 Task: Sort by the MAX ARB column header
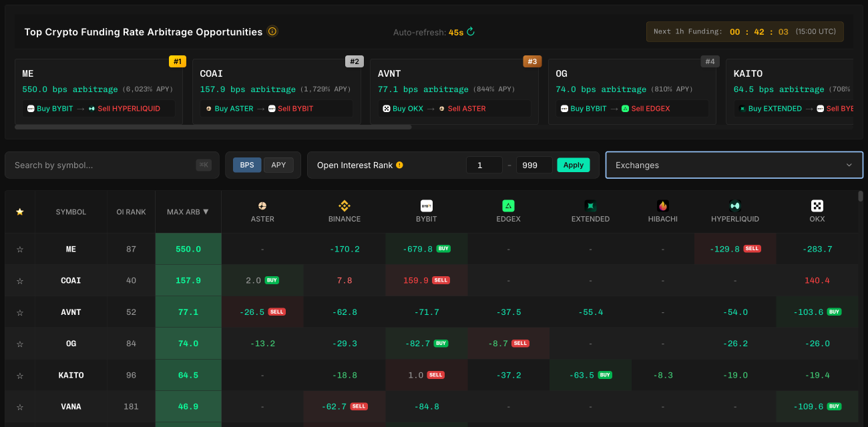(x=188, y=211)
